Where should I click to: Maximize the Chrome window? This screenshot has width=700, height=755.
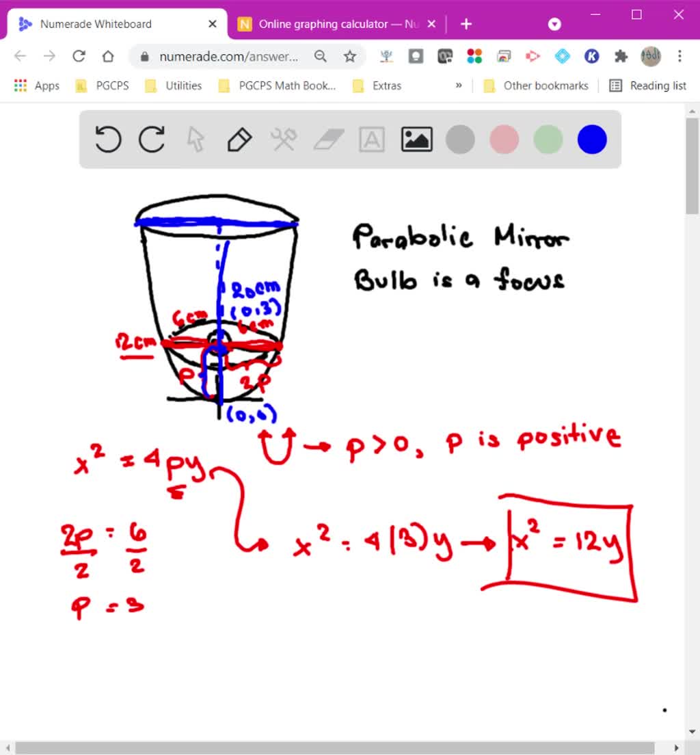pyautogui.click(x=636, y=14)
